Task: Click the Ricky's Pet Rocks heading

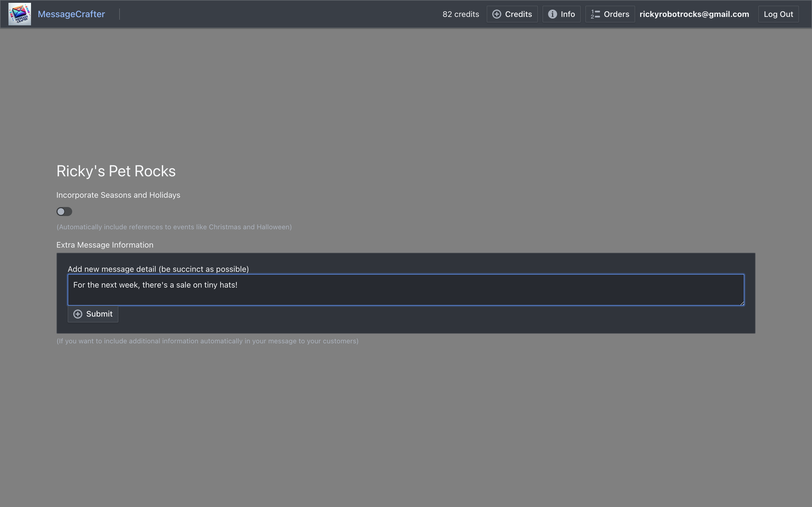Action: [x=116, y=171]
